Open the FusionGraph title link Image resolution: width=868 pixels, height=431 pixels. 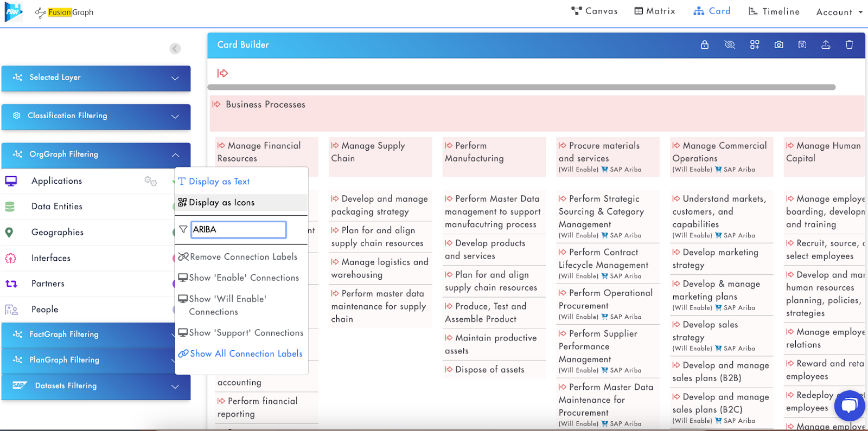click(x=65, y=12)
